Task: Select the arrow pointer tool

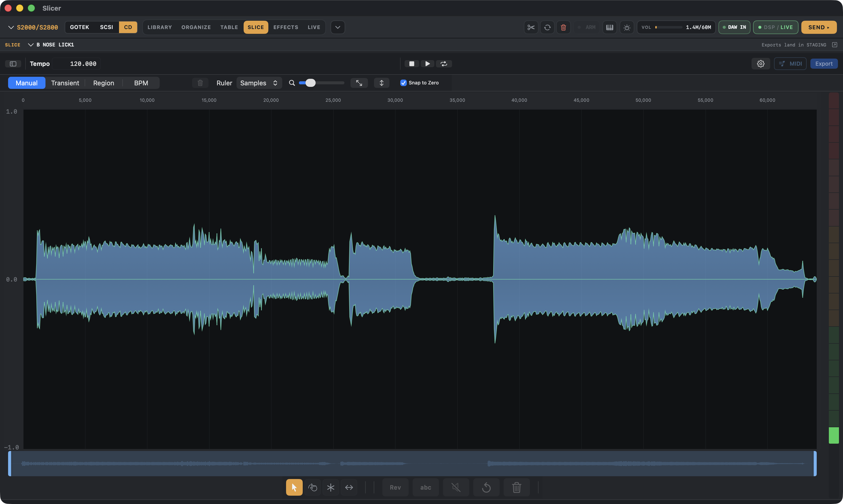Action: pyautogui.click(x=294, y=487)
